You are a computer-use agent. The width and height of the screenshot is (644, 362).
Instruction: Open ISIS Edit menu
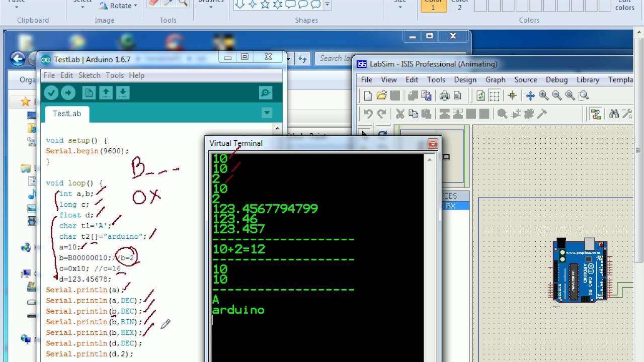click(x=412, y=79)
